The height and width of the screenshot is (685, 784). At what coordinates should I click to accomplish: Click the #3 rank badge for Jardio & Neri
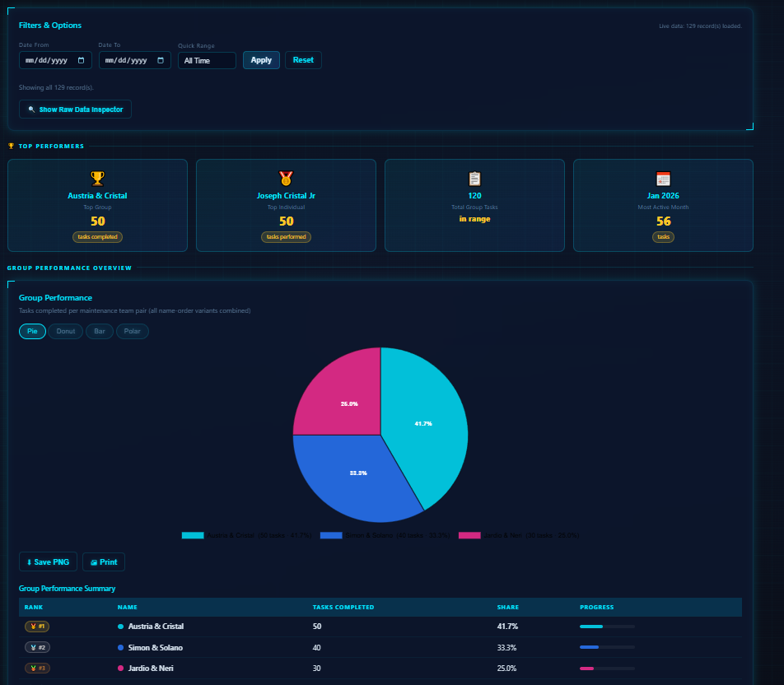[x=37, y=668]
